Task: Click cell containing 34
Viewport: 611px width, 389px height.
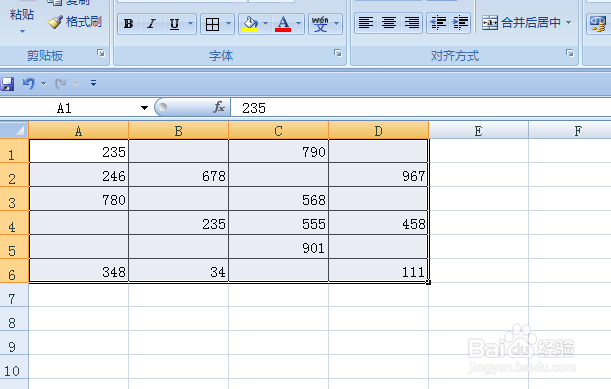Action: [178, 271]
